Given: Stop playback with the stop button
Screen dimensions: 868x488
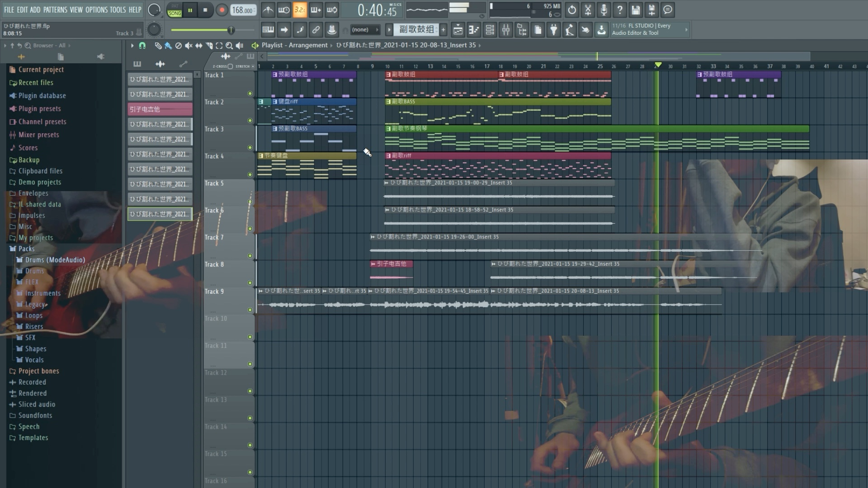Looking at the screenshot, I should (x=205, y=10).
